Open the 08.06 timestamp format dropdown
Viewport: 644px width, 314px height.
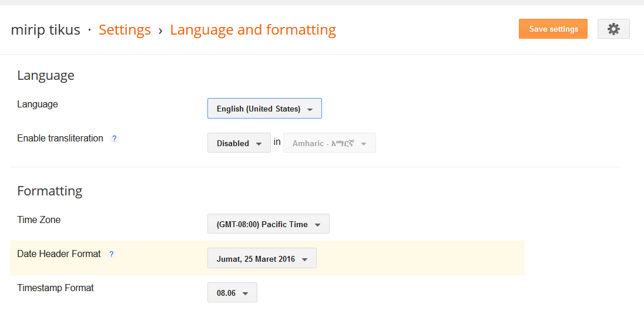click(x=232, y=293)
